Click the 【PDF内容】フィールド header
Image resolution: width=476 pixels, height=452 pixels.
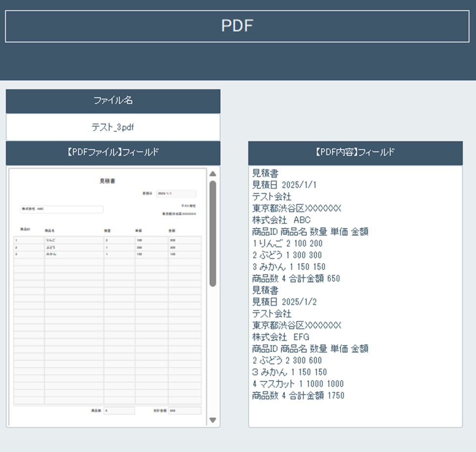355,153
